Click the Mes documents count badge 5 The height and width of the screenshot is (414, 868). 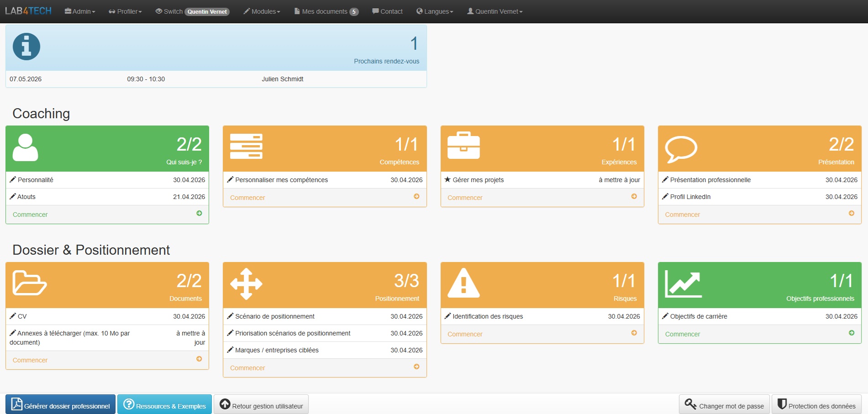[x=354, y=12]
